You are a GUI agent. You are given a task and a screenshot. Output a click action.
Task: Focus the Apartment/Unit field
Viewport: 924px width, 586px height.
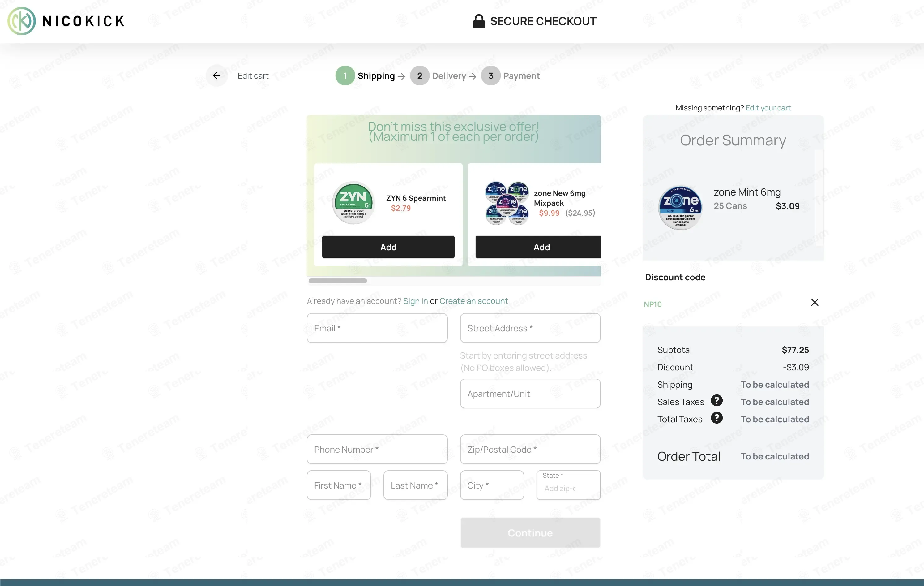coord(530,394)
